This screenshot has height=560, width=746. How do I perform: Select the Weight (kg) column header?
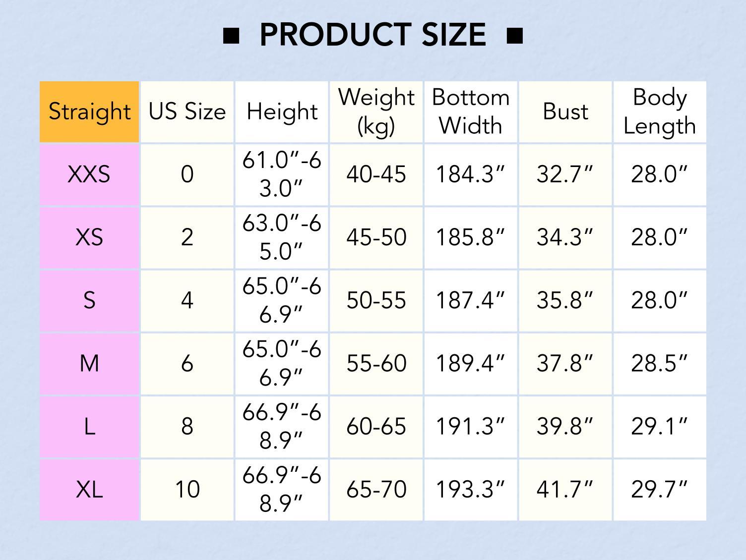[376, 112]
